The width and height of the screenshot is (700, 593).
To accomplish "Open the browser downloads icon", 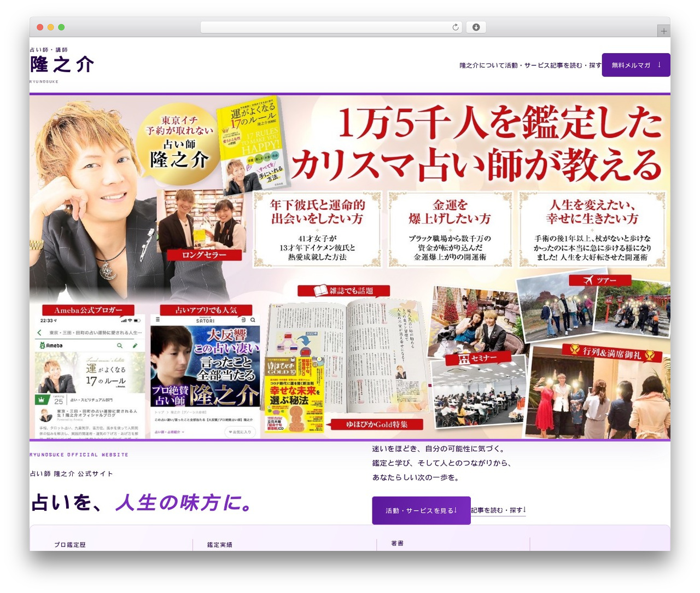I will tap(476, 27).
